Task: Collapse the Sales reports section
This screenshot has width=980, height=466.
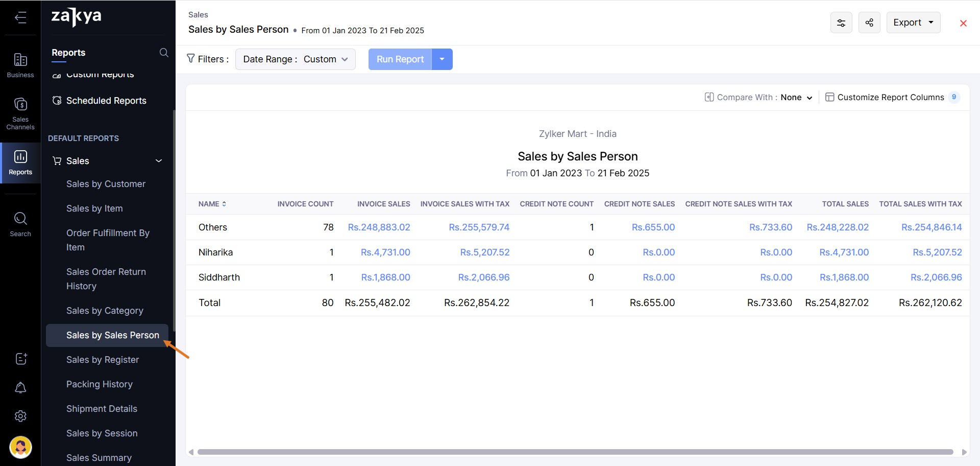Action: tap(158, 161)
